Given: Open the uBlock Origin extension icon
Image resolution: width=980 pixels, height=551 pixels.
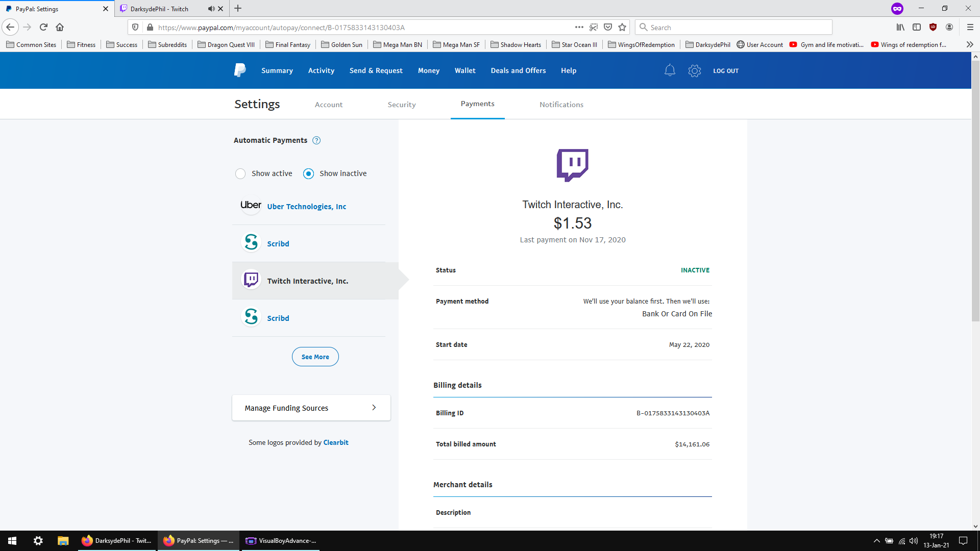Looking at the screenshot, I should (x=933, y=27).
